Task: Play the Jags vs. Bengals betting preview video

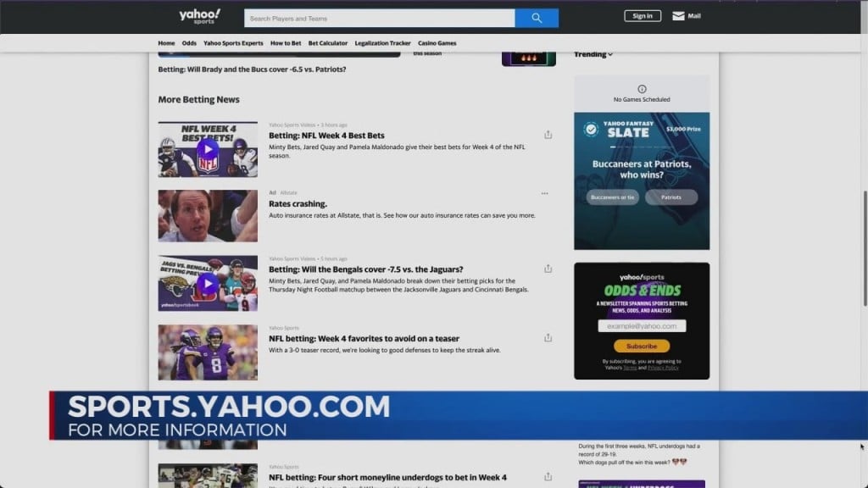Action: tap(208, 284)
